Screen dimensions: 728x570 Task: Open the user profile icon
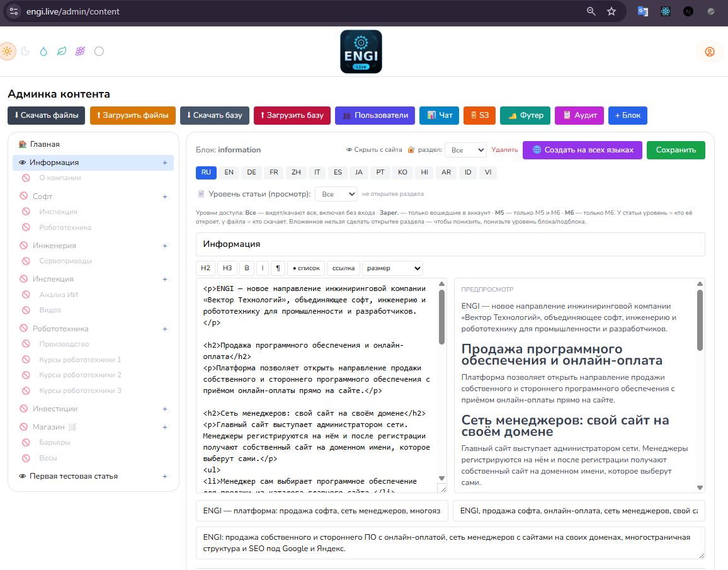point(710,52)
